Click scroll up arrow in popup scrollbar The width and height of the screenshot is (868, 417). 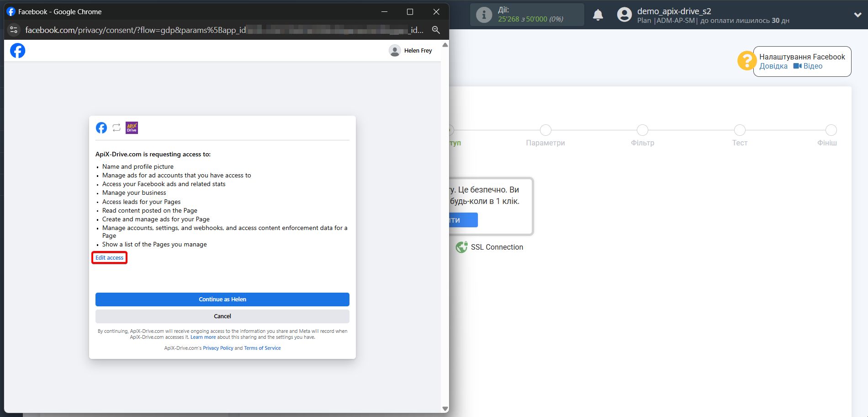pyautogui.click(x=445, y=45)
